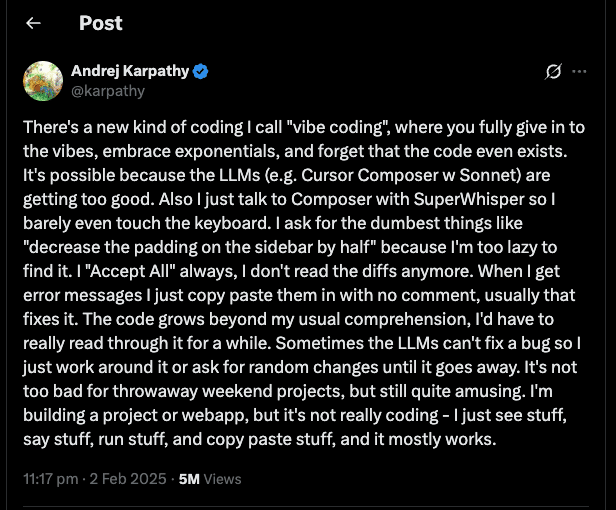616x510 pixels.
Task: Click the final line ending "it mostly works."
Action: click(260, 439)
